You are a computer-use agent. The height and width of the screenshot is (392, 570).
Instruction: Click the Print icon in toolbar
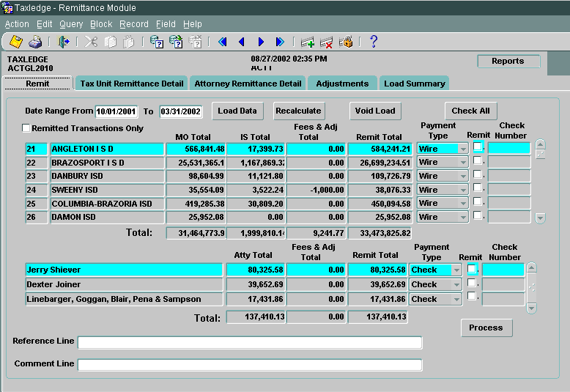tap(35, 42)
